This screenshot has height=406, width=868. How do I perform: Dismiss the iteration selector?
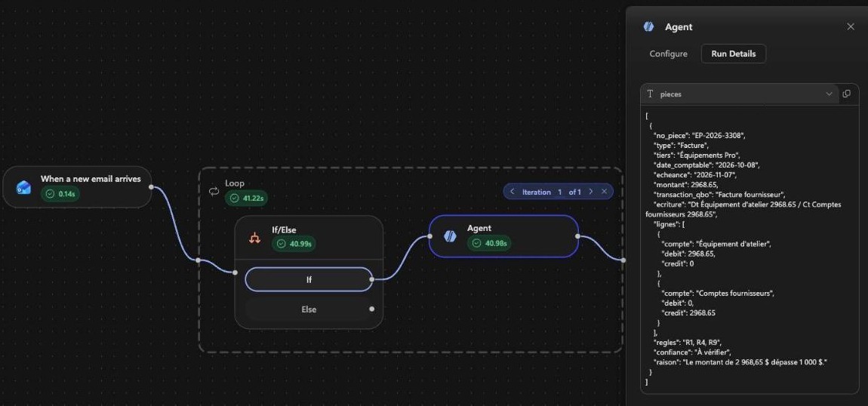tap(604, 192)
